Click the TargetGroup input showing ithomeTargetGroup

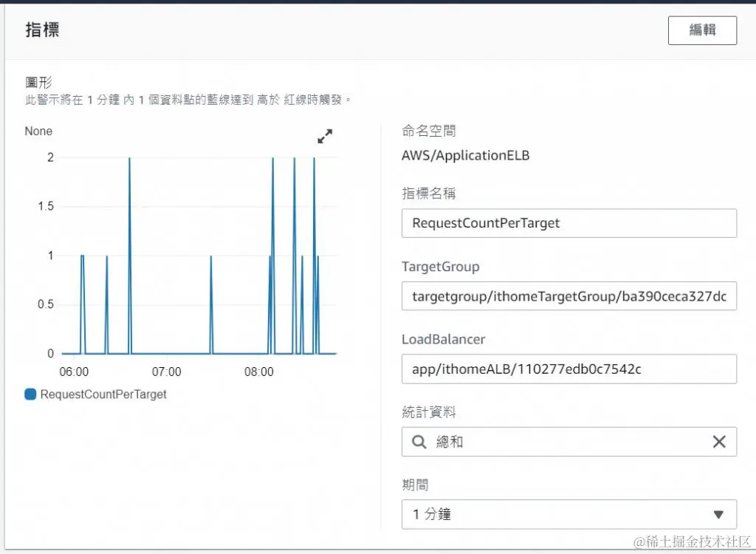coord(568,296)
